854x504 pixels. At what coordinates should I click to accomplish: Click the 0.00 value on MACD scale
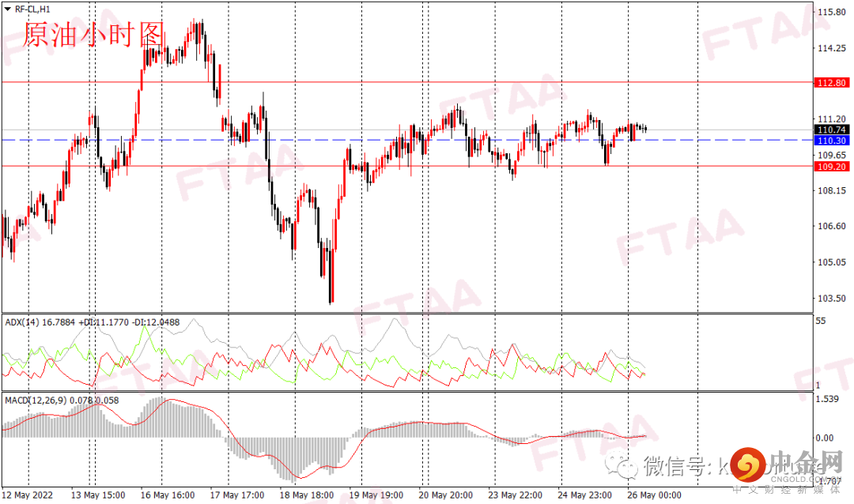[825, 438]
